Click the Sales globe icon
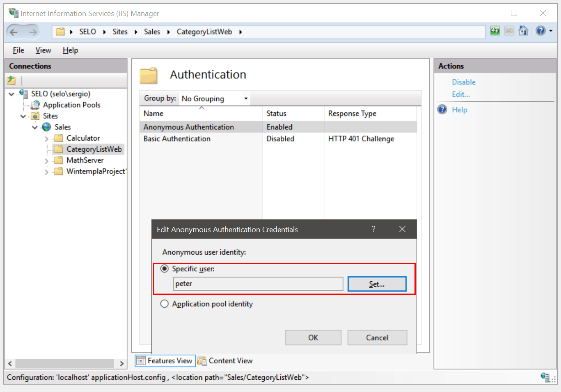This screenshot has width=561, height=392. (47, 127)
